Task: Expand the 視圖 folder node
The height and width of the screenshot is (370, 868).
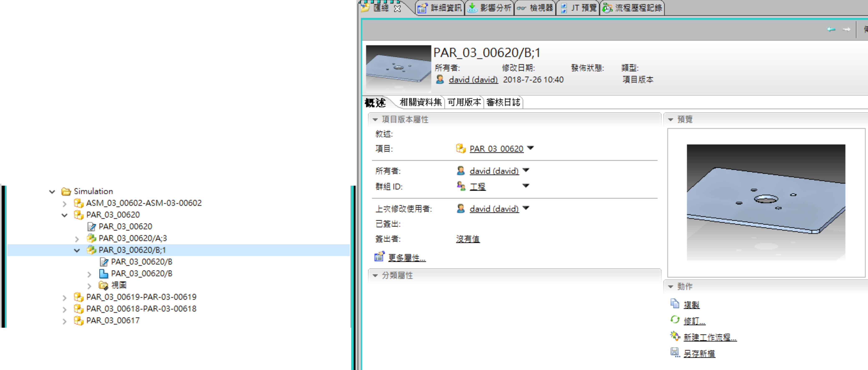Action: click(89, 286)
